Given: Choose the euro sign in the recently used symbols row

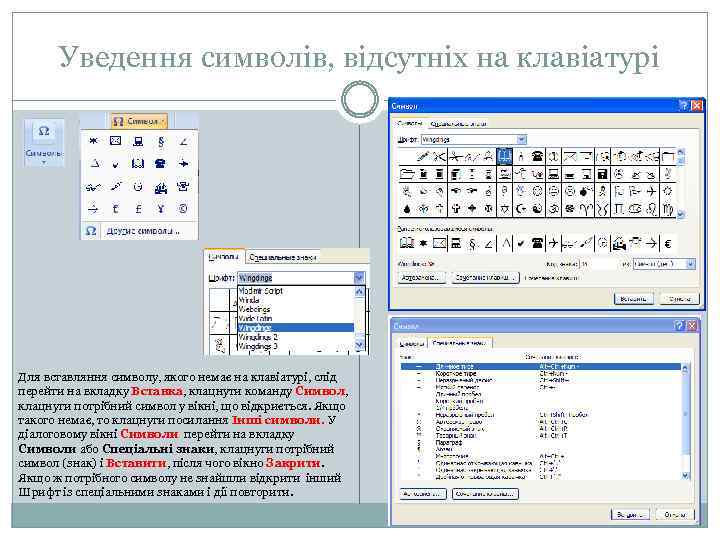Looking at the screenshot, I should 668,243.
